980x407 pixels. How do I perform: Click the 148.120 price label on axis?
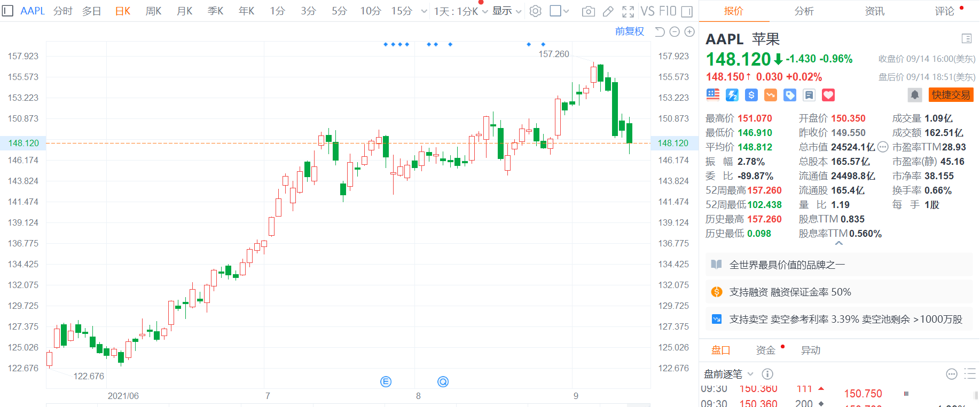pos(23,143)
